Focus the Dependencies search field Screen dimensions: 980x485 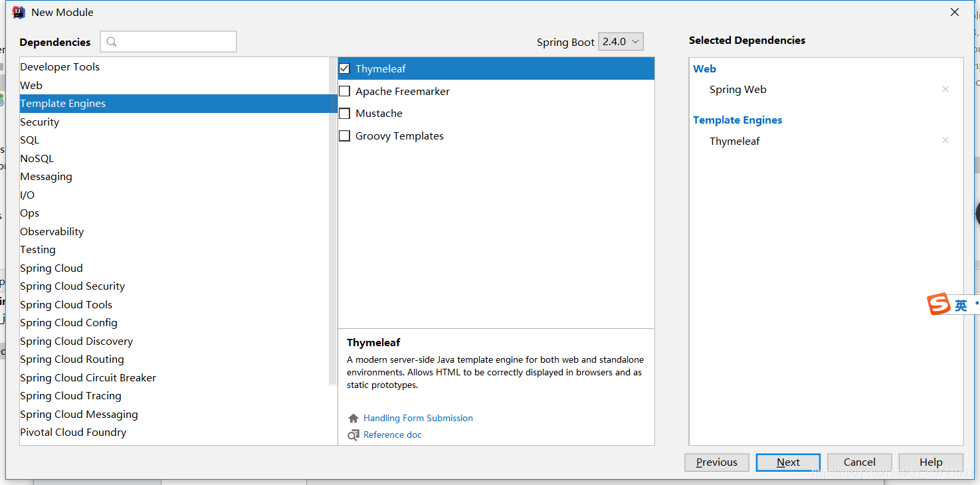pos(168,41)
